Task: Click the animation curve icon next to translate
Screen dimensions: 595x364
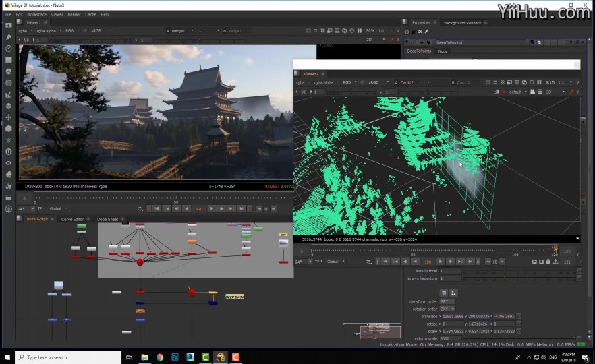Action: click(519, 316)
